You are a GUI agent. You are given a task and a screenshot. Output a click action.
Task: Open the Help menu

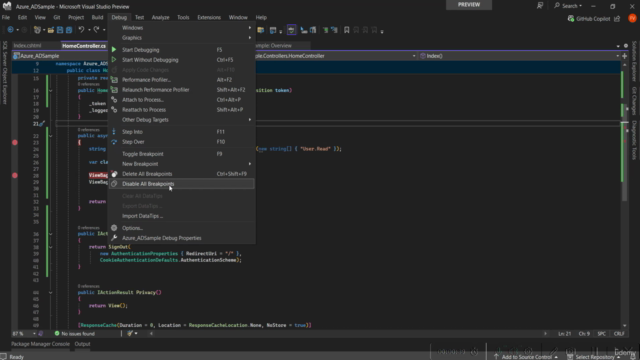(x=261, y=18)
